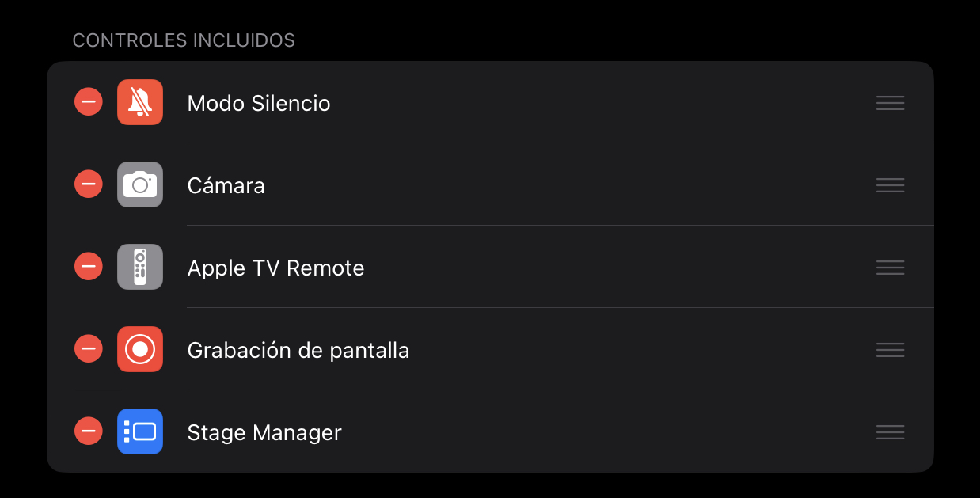This screenshot has width=980, height=498.
Task: Click the Cámara icon
Action: [140, 184]
